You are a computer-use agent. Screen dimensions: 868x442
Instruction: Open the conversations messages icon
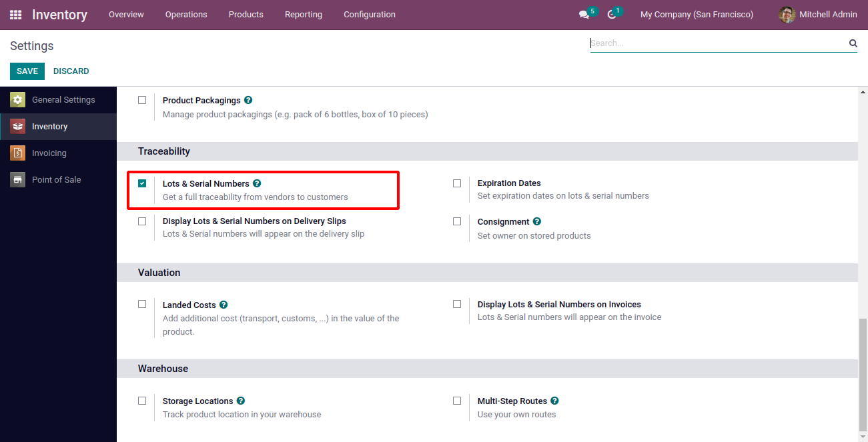tap(584, 15)
